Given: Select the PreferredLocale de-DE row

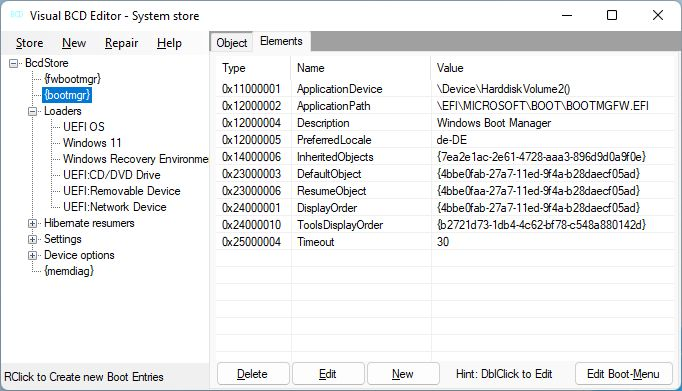Looking at the screenshot, I should point(445,140).
